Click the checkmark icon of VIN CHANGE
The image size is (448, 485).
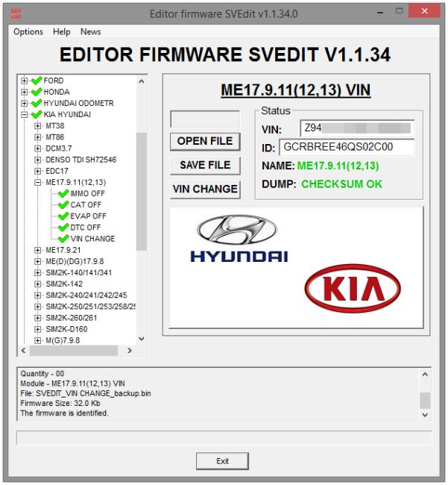pos(63,239)
